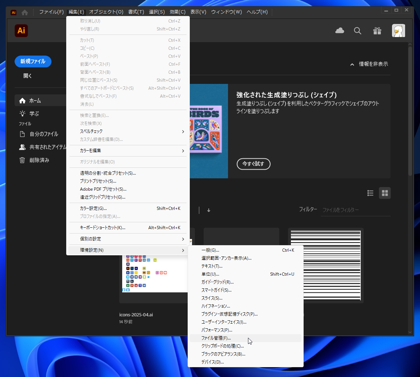Image resolution: width=420 pixels, height=377 pixels.
Task: Open 共有されたアイテム in the sidebar
Action: coord(43,147)
